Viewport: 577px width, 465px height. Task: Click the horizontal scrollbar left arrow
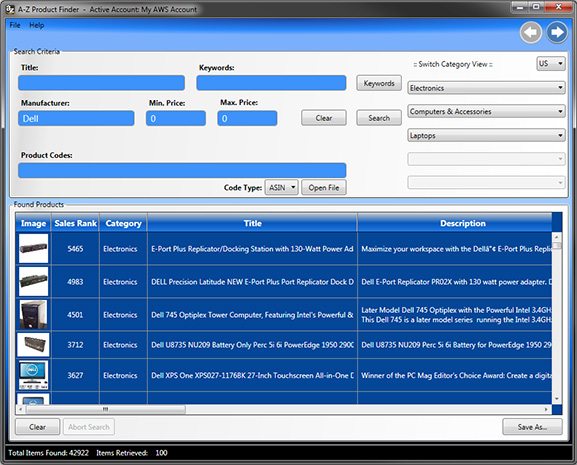21,409
